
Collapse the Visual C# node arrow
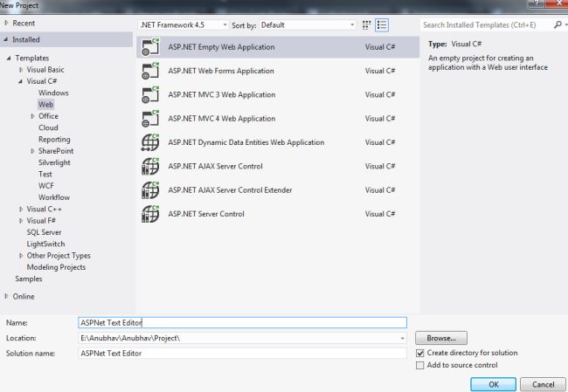coord(21,81)
